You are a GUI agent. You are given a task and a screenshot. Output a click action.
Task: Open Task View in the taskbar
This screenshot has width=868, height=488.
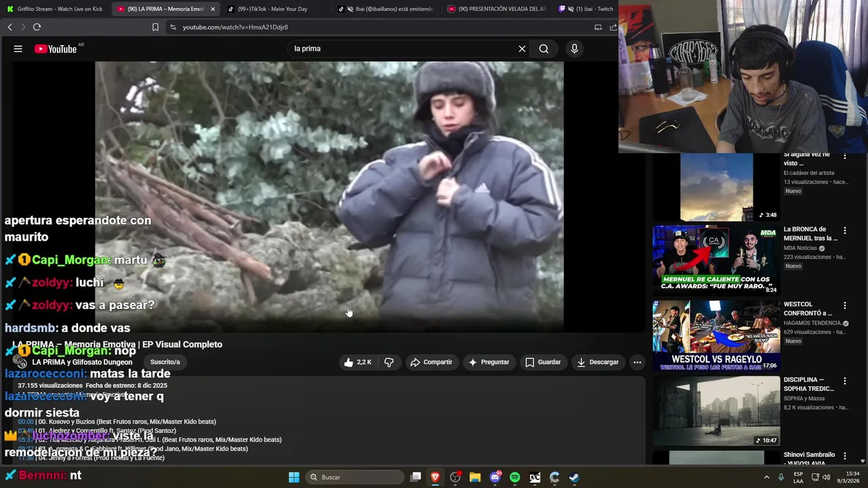416,477
